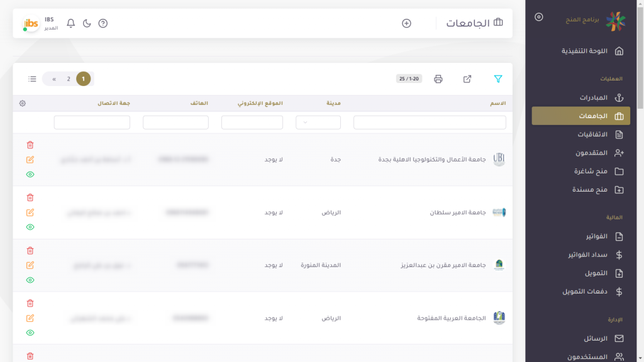Open the help question mark icon
644x362 pixels.
click(103, 23)
